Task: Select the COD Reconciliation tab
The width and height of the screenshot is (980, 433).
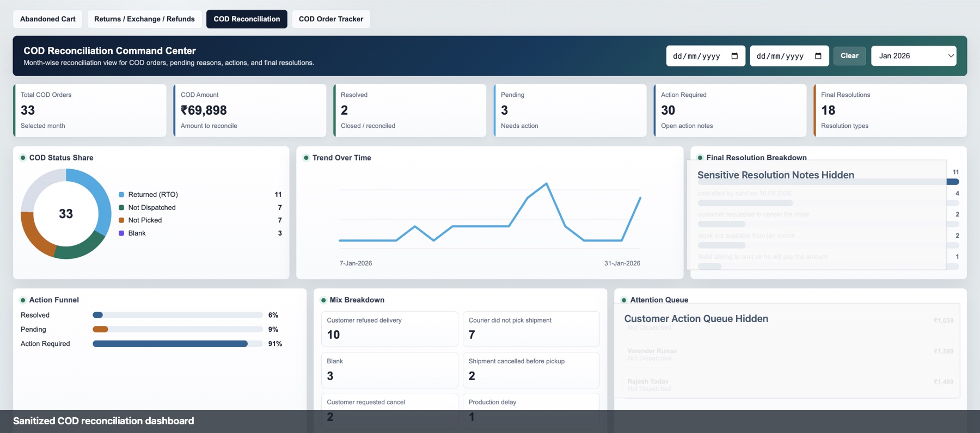Action: (247, 19)
